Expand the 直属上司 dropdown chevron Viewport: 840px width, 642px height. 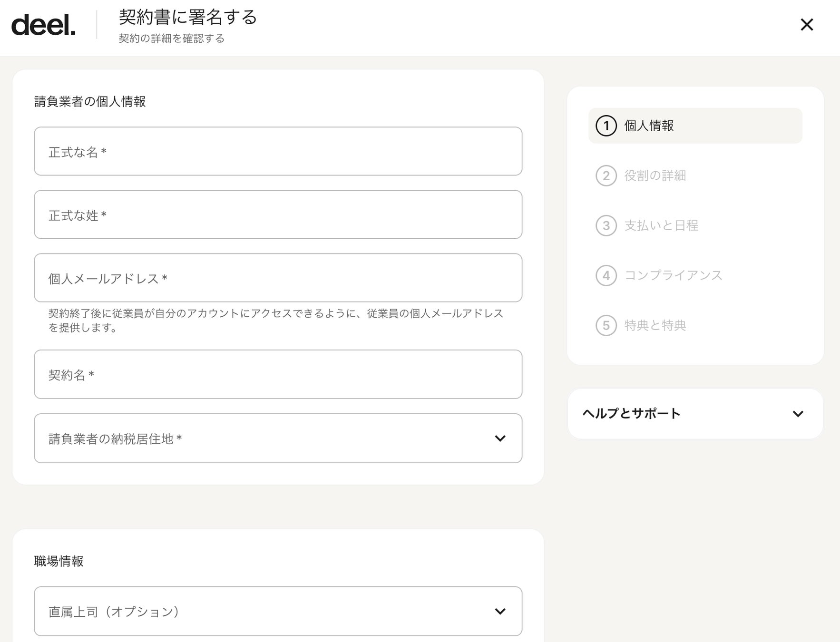click(x=500, y=612)
